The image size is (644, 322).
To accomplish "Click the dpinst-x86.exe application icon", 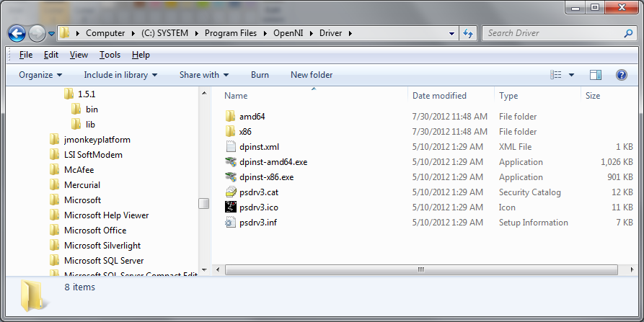I will tap(231, 176).
